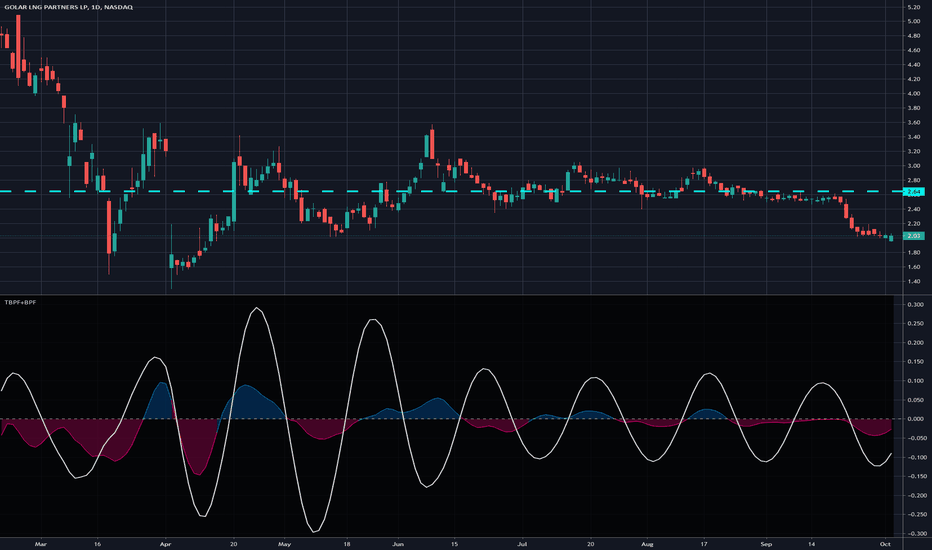The width and height of the screenshot is (932, 550).
Task: Select the dashed cyan horizontal price line
Action: pos(451,191)
